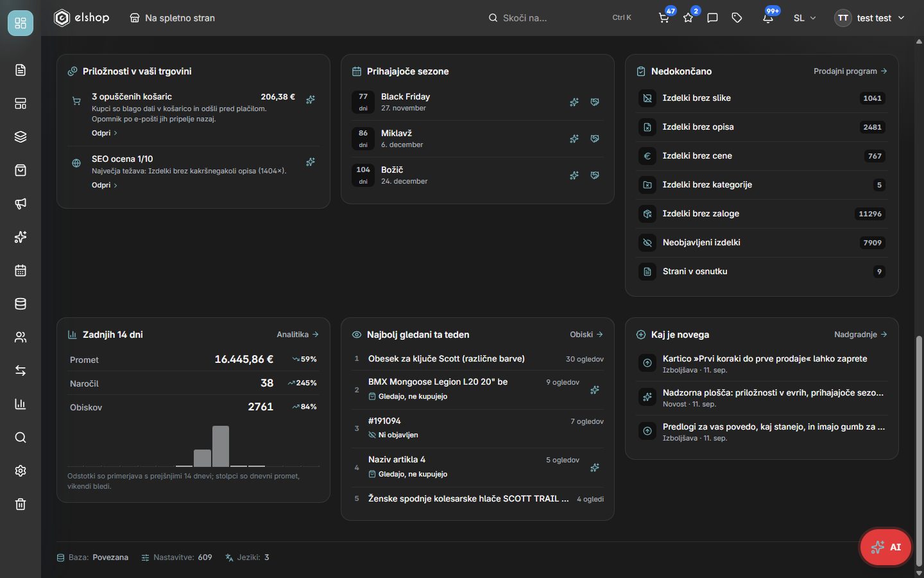Click the elshop logo

81,18
